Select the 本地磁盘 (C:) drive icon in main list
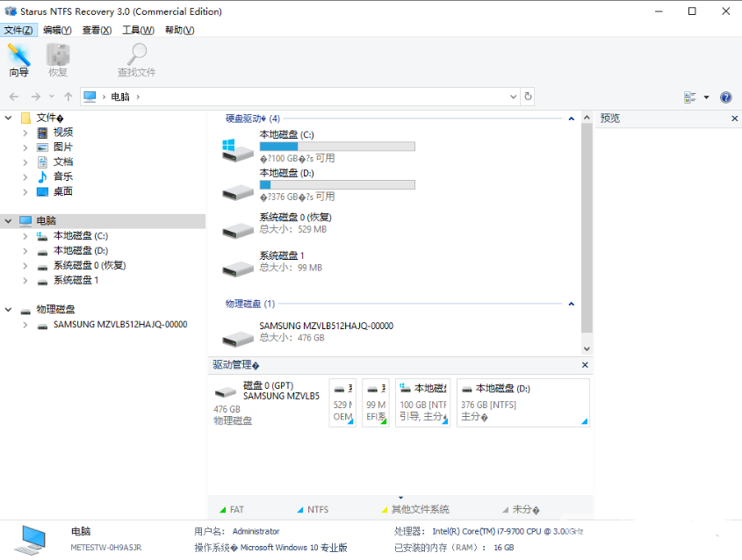The width and height of the screenshot is (742, 560). (x=238, y=150)
